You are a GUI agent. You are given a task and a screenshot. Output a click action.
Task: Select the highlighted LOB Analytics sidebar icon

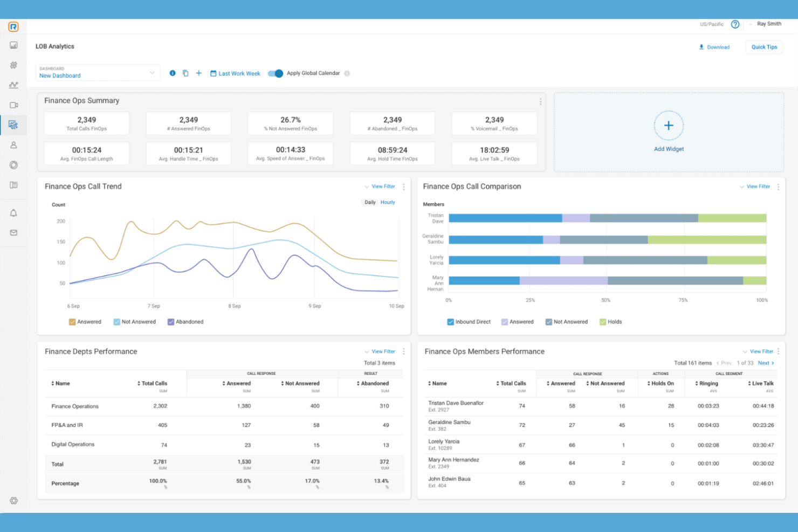(x=13, y=125)
